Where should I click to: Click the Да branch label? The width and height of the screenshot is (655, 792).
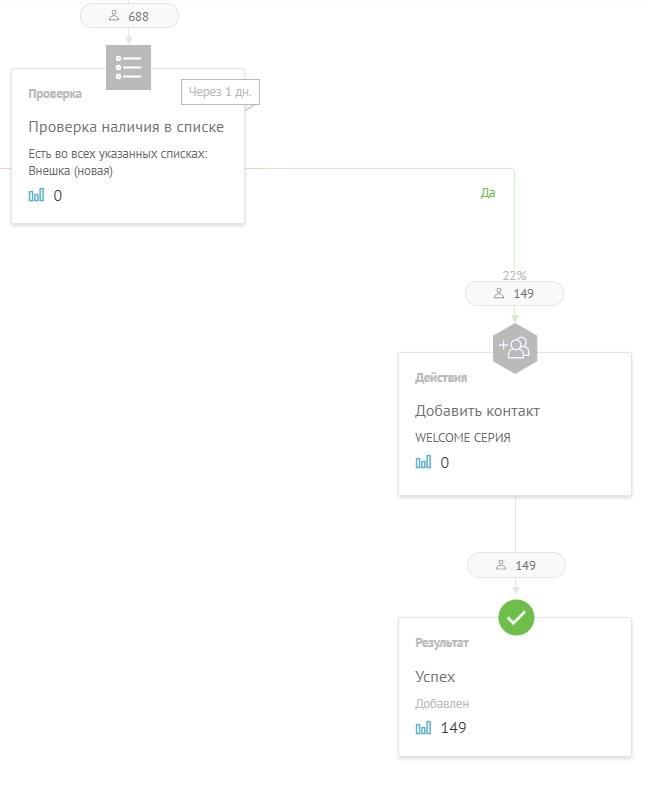[488, 192]
